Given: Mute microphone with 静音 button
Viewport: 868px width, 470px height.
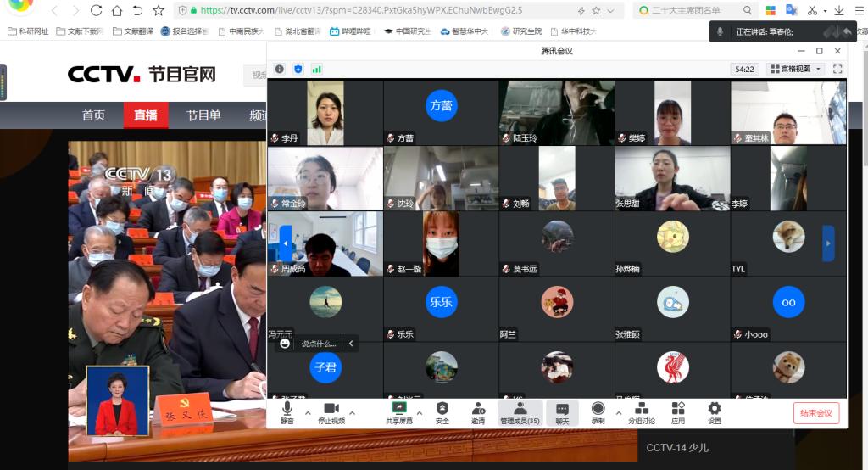Looking at the screenshot, I should pos(287,412).
